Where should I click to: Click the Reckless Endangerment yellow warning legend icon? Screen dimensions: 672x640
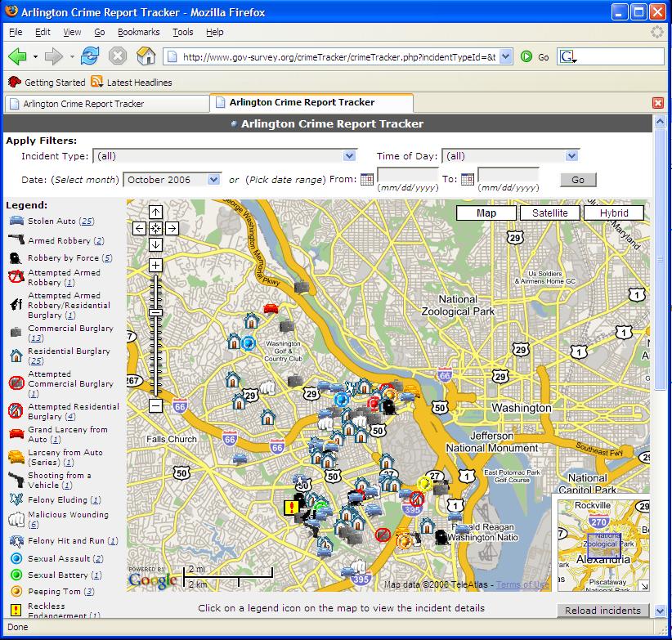pyautogui.click(x=16, y=610)
